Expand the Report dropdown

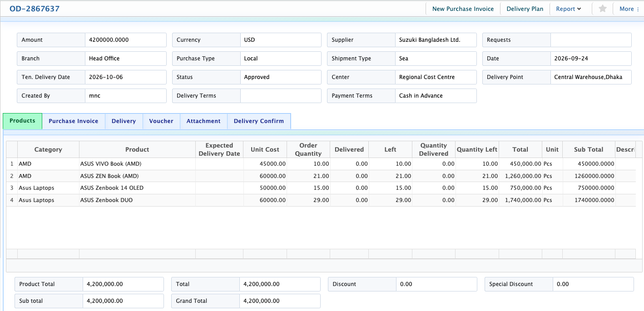tap(569, 9)
